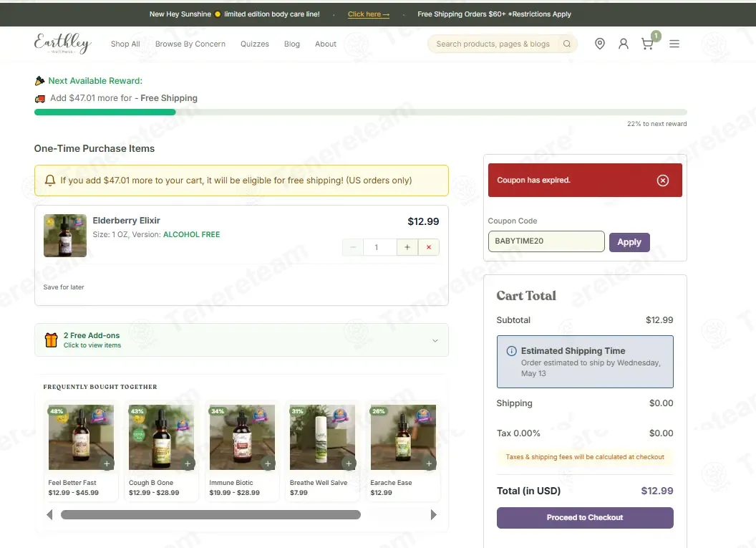This screenshot has width=756, height=548.
Task: Click the Feel Better Fast product name
Action: (x=72, y=482)
